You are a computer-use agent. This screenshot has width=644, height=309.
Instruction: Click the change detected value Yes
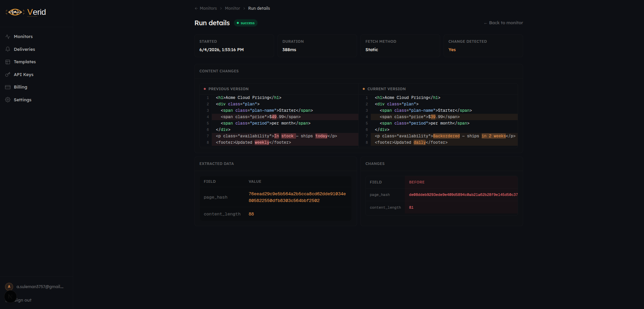pyautogui.click(x=452, y=50)
